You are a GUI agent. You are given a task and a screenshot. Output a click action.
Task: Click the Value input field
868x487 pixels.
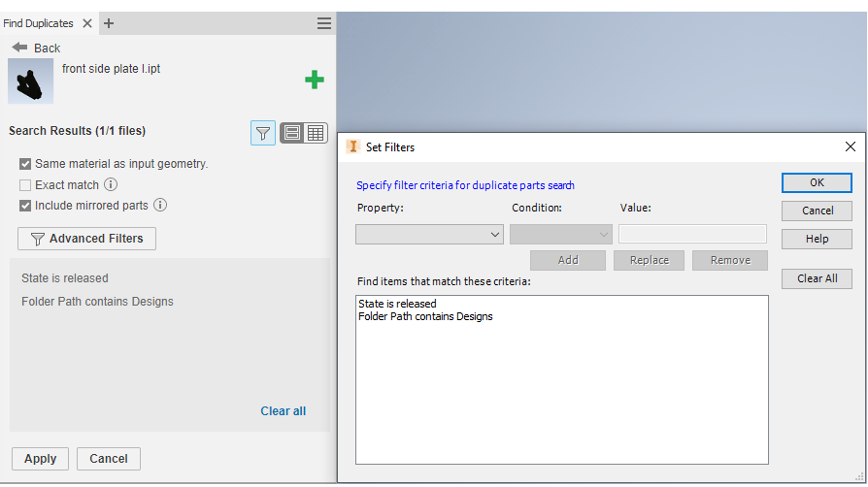click(692, 234)
